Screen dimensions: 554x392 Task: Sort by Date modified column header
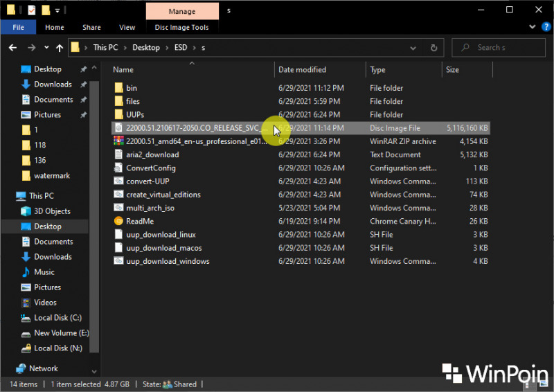click(x=302, y=70)
